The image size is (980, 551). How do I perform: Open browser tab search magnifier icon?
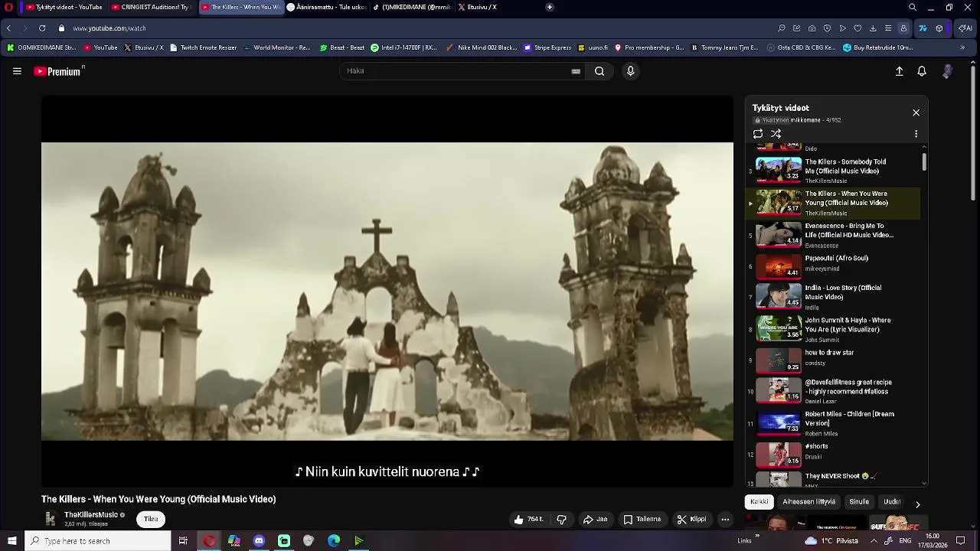coord(912,7)
